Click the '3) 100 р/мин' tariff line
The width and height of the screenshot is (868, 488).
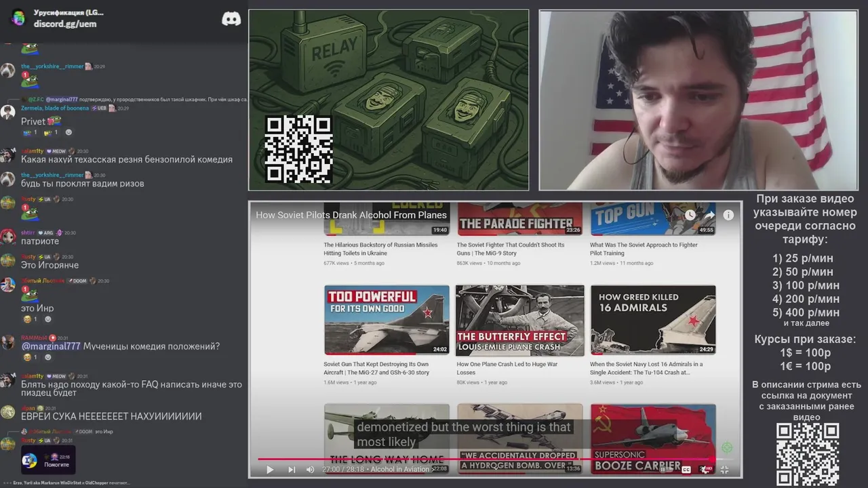806,285
